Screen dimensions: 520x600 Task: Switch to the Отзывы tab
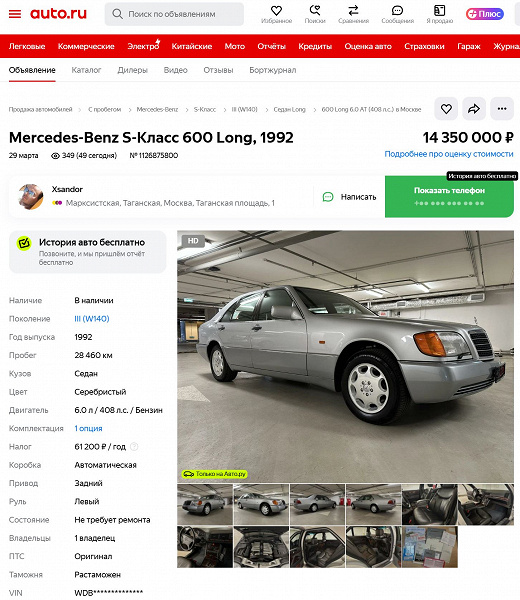point(218,70)
